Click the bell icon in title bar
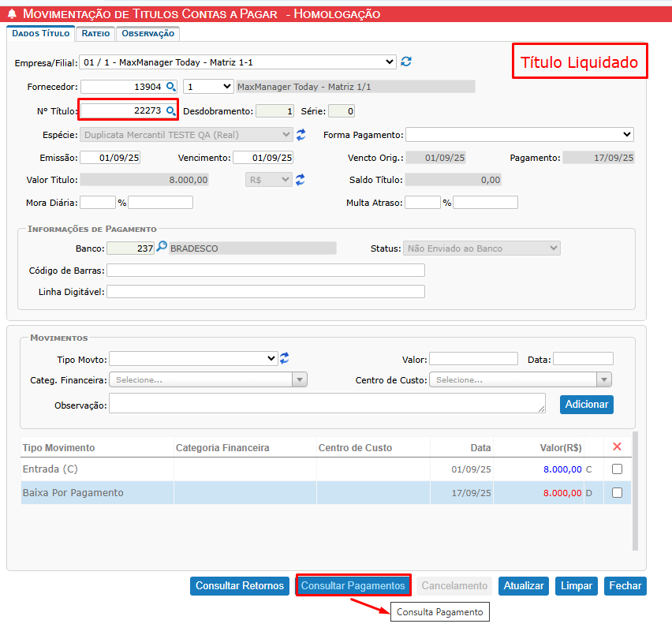 pyautogui.click(x=12, y=14)
